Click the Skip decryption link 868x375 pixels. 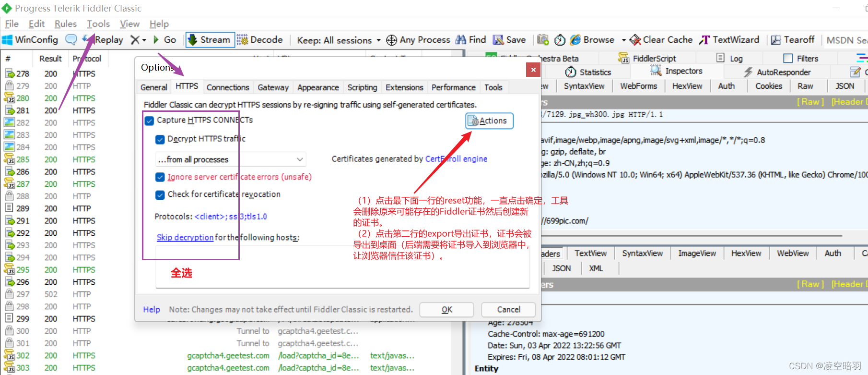click(x=185, y=237)
